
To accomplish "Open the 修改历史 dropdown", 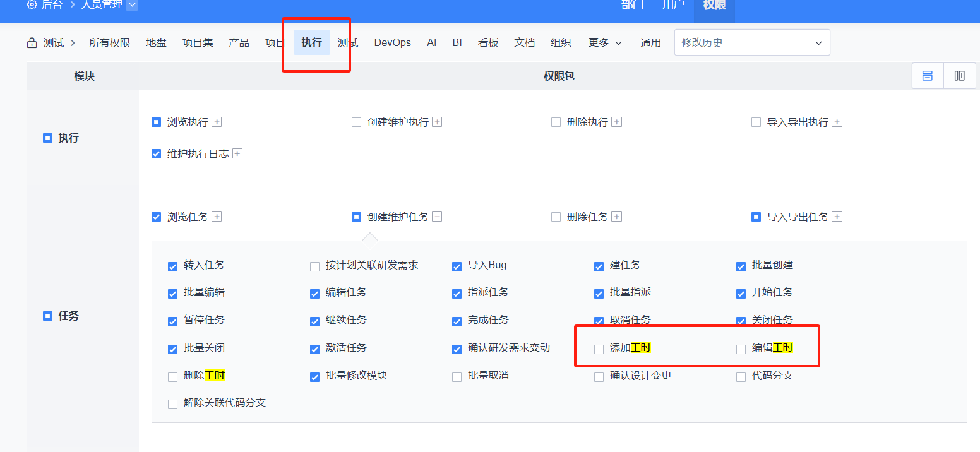I will 752,43.
